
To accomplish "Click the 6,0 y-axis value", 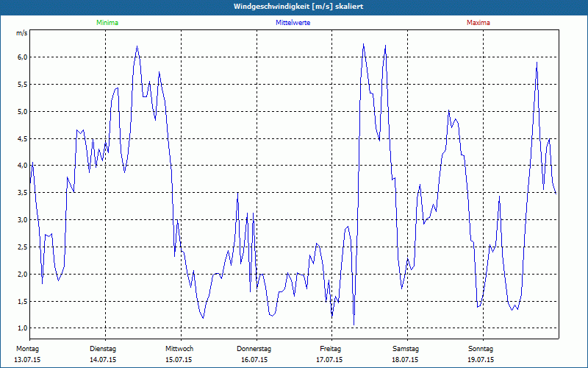I will click(23, 57).
